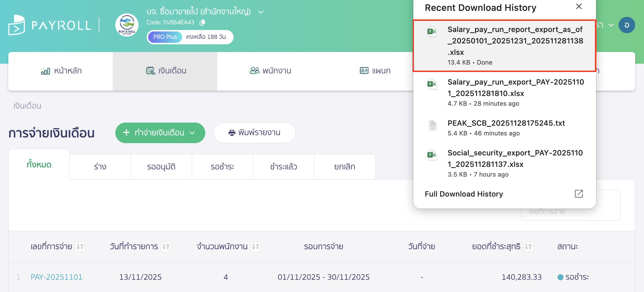Screen dimensions: 644x292
Task: Switch to the พนักงาน menu tab
Action: (269, 71)
